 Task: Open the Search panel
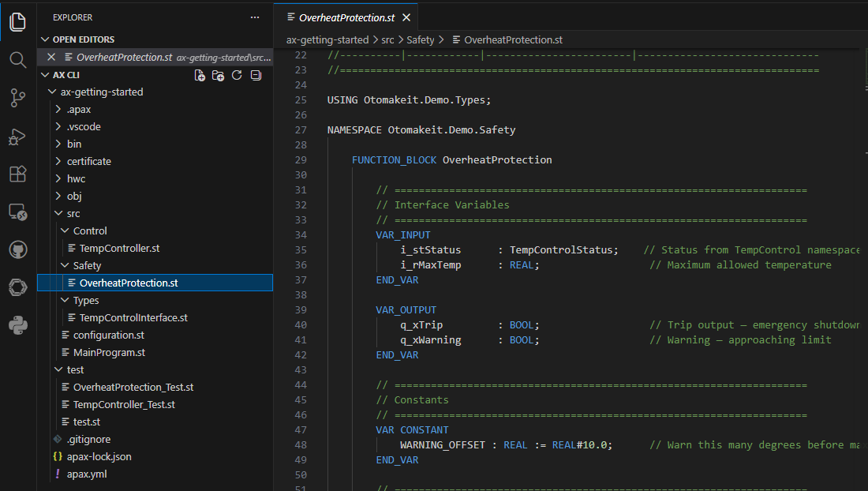pos(17,58)
